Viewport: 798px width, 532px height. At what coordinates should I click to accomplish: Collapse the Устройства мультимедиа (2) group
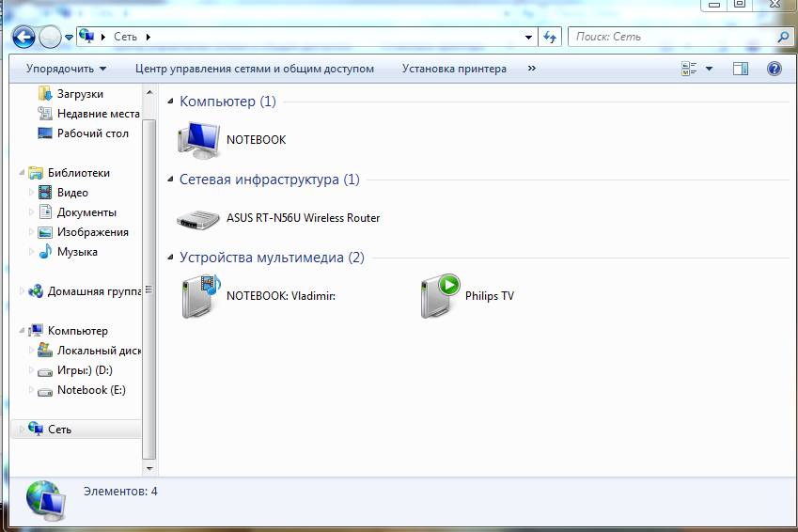(170, 258)
